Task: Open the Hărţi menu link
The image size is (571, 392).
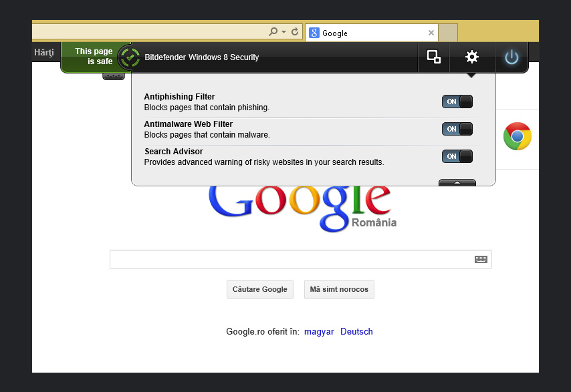Action: tap(44, 52)
